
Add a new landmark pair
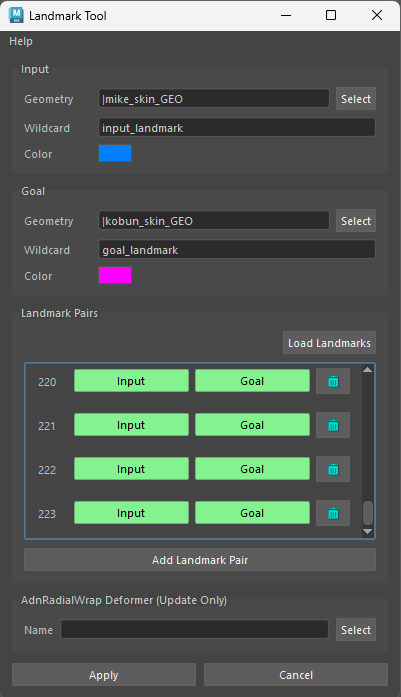coord(200,560)
